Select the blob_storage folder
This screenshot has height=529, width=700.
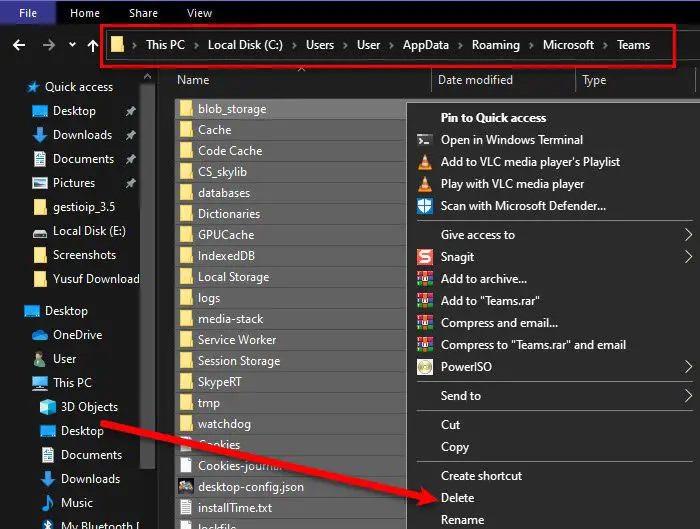click(232, 109)
